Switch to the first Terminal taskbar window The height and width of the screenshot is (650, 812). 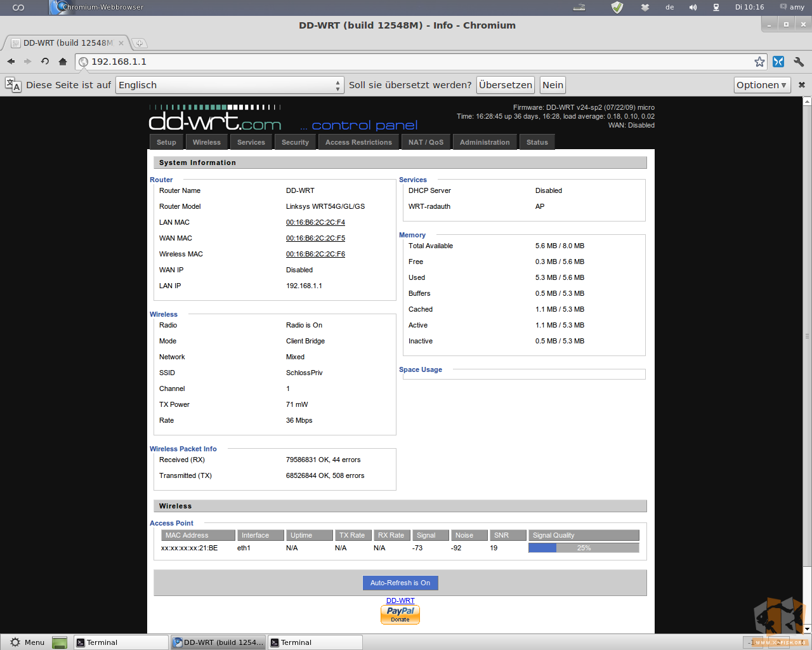[121, 642]
